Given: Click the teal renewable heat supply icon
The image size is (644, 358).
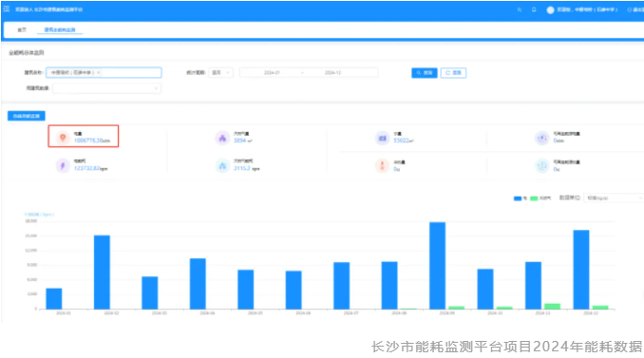Looking at the screenshot, I should click(x=541, y=166).
